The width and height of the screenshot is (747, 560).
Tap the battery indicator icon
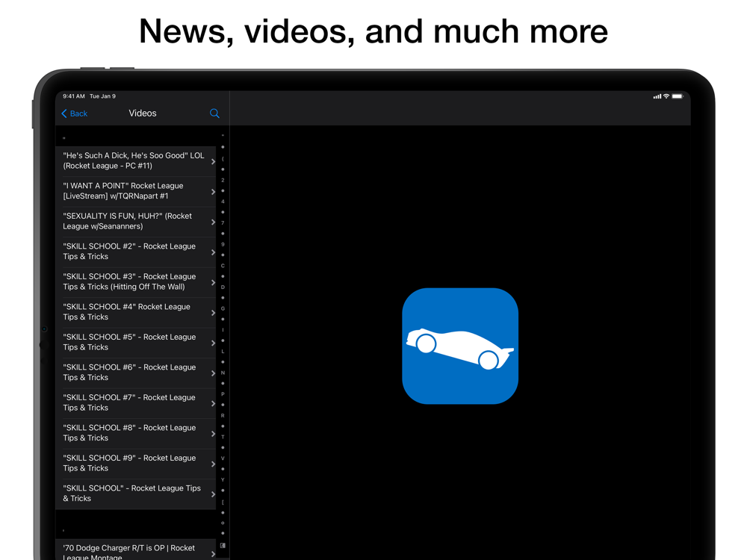[x=678, y=96]
